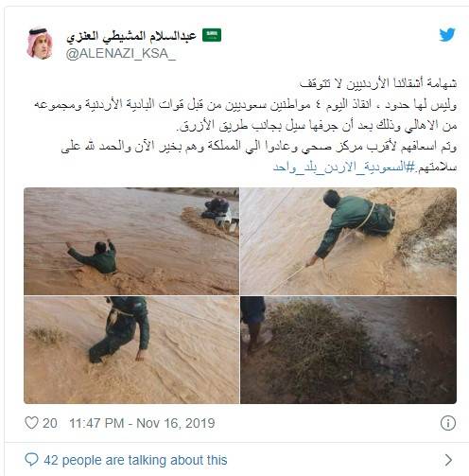
Task: Open the @ALENAZI_KSA_ handle link
Action: [121, 54]
